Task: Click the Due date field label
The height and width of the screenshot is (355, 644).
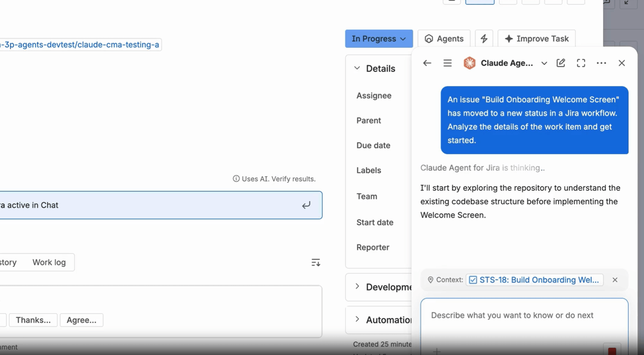Action: click(373, 145)
